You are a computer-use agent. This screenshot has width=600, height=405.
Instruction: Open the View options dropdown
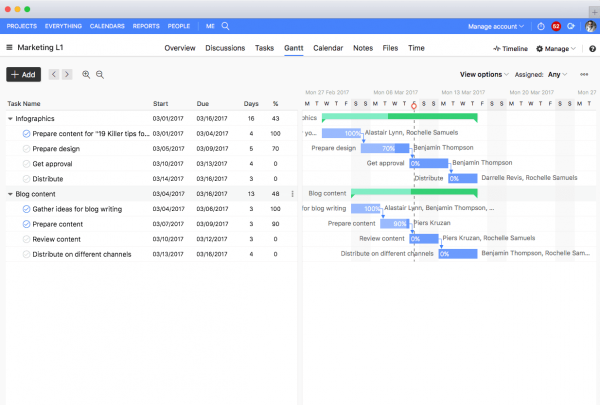[x=484, y=74]
